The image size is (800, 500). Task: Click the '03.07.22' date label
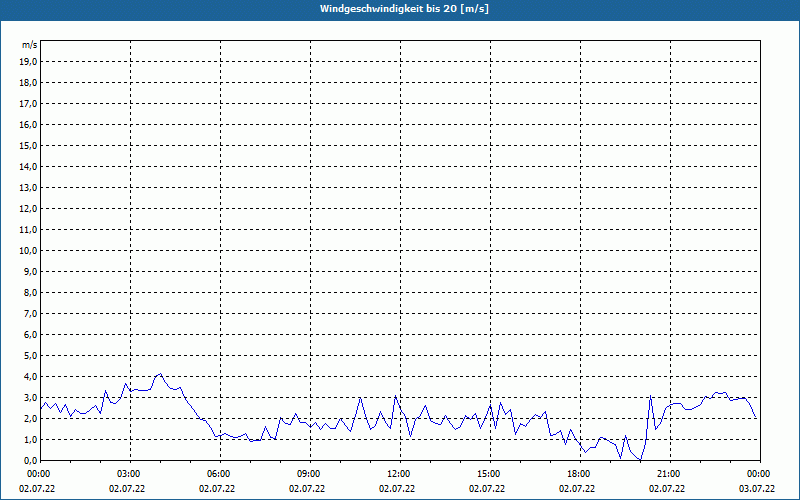pos(757,489)
